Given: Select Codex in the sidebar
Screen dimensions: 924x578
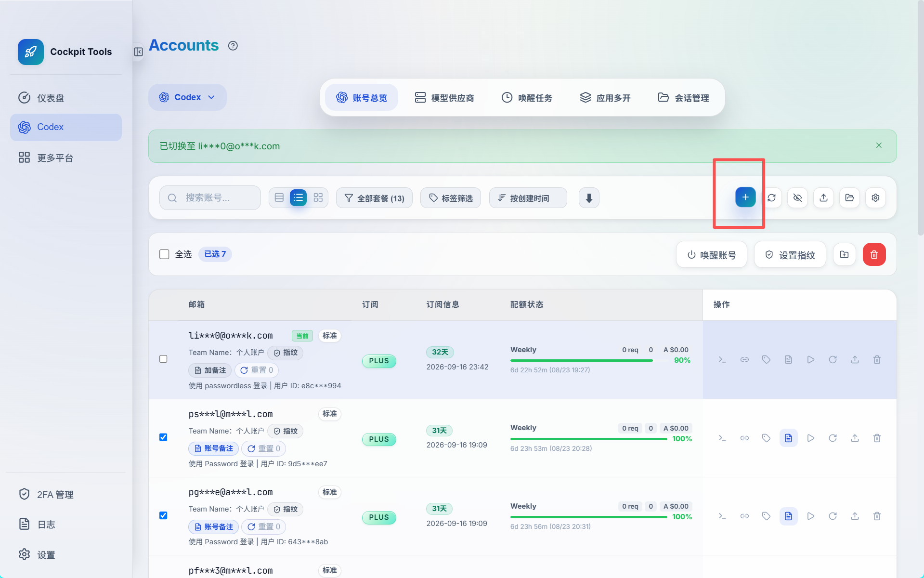Looking at the screenshot, I should (66, 127).
